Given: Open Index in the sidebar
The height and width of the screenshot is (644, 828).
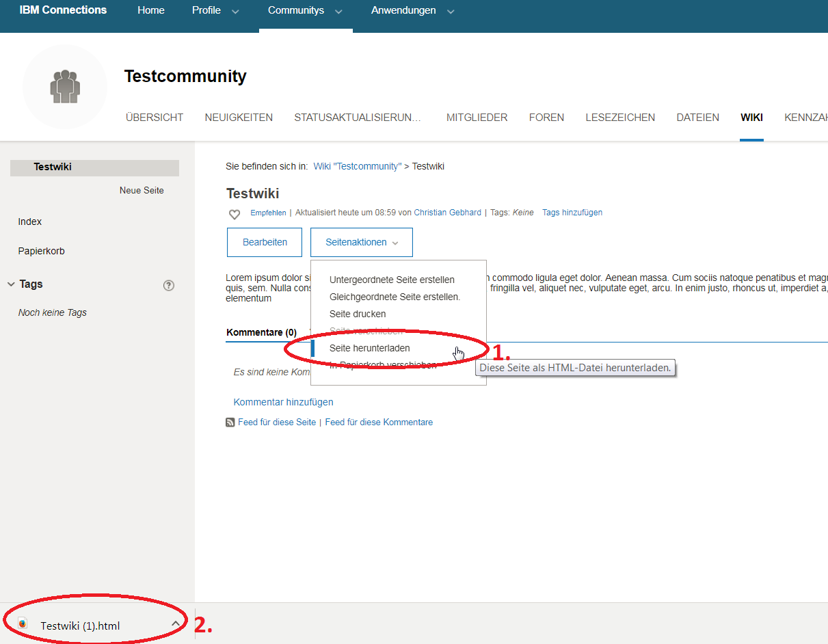Looking at the screenshot, I should pyautogui.click(x=30, y=222).
